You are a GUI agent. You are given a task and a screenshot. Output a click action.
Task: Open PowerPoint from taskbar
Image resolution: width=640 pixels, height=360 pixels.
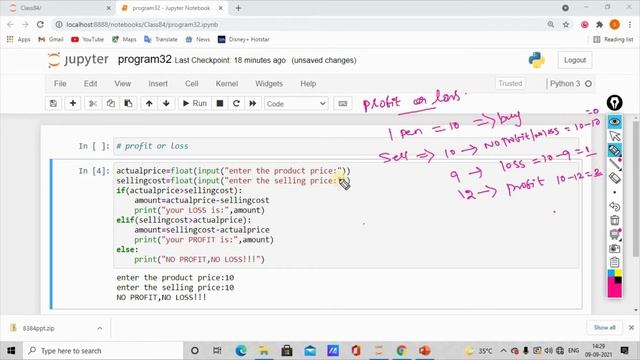click(x=424, y=351)
